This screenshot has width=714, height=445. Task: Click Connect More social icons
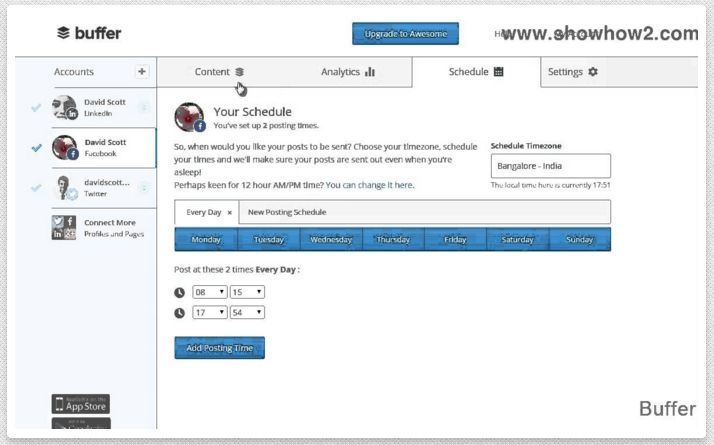(64, 228)
